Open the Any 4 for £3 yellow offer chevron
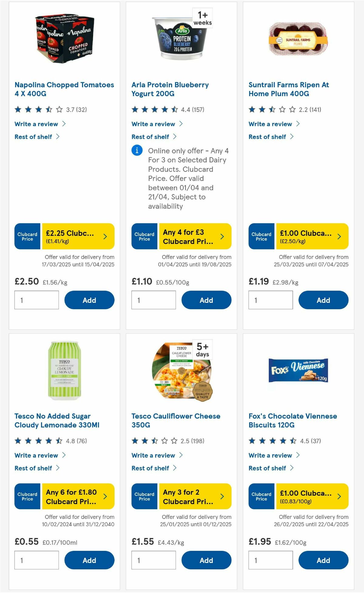 pyautogui.click(x=222, y=236)
